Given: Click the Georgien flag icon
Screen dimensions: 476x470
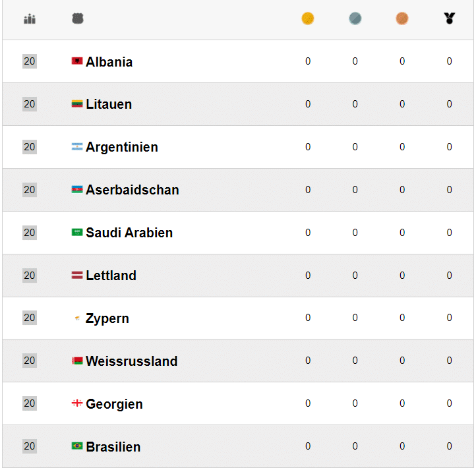Looking at the screenshot, I should coord(77,403).
